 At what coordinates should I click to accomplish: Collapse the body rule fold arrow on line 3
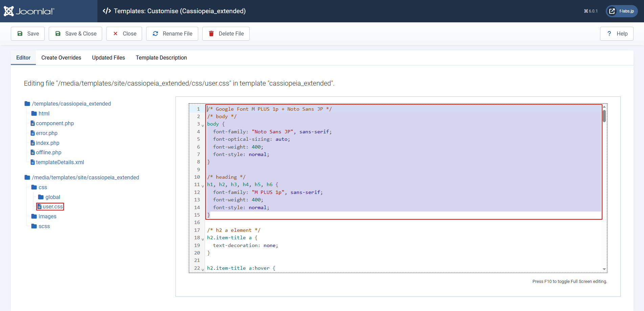click(x=203, y=126)
